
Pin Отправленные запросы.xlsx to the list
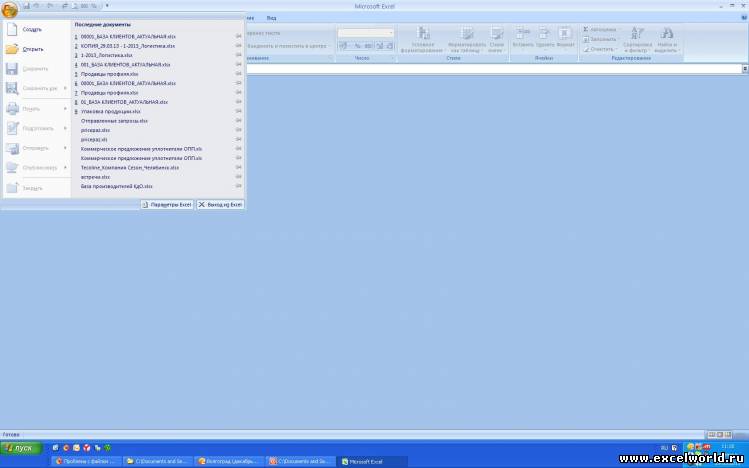238,121
